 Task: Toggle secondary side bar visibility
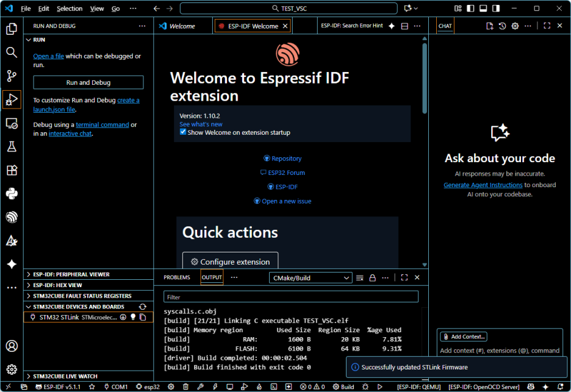click(x=496, y=9)
